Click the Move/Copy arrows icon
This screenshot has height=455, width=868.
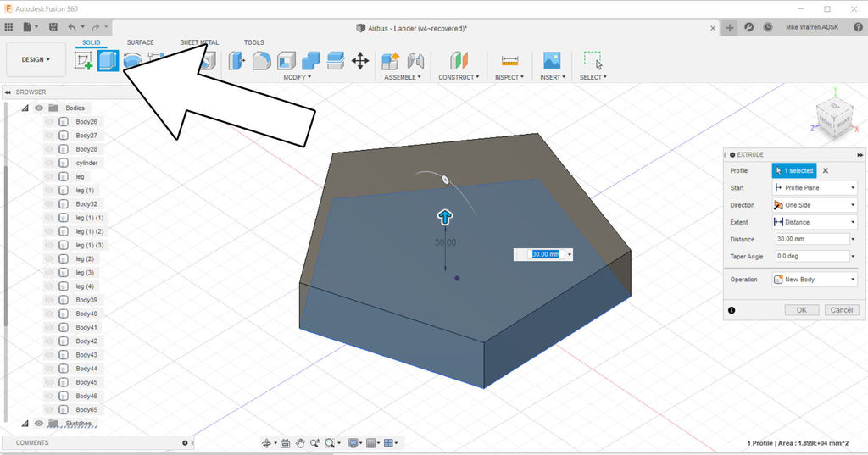point(359,61)
